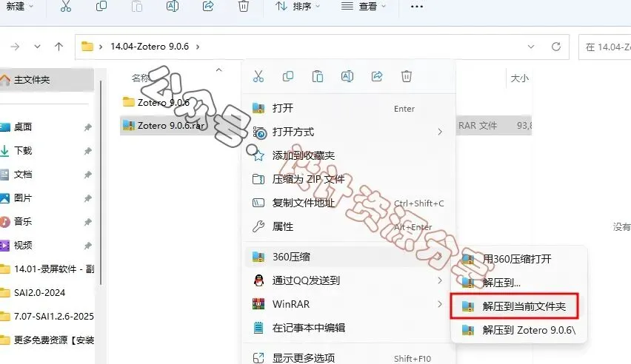
Task: Open 视频 in the sidebar
Action: coord(22,246)
